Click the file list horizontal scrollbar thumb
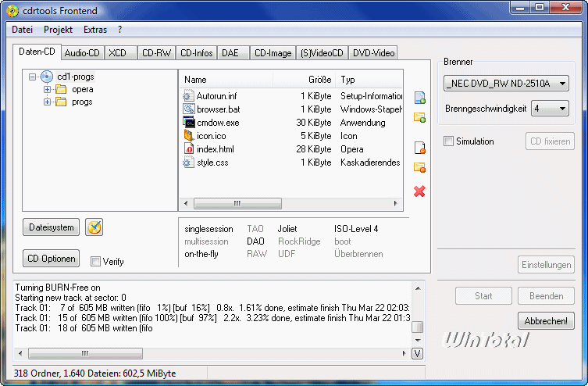This screenshot has width=588, height=386. coord(237,203)
